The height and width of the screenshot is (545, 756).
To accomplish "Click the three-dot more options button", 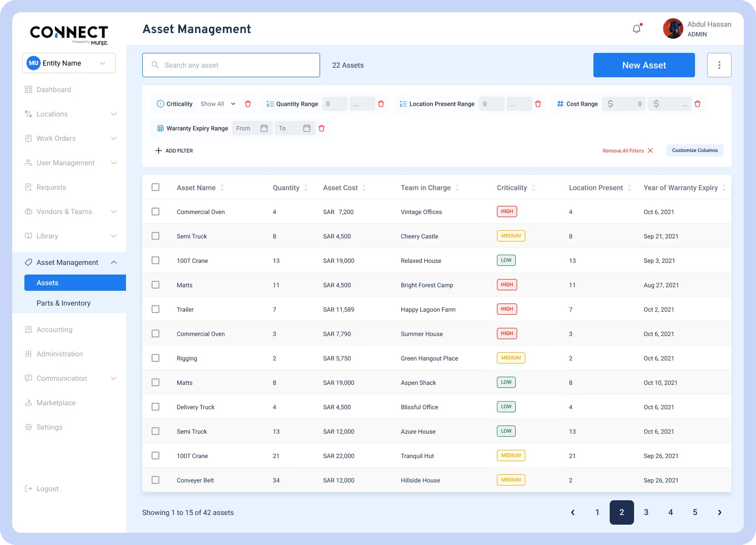I will tap(719, 65).
